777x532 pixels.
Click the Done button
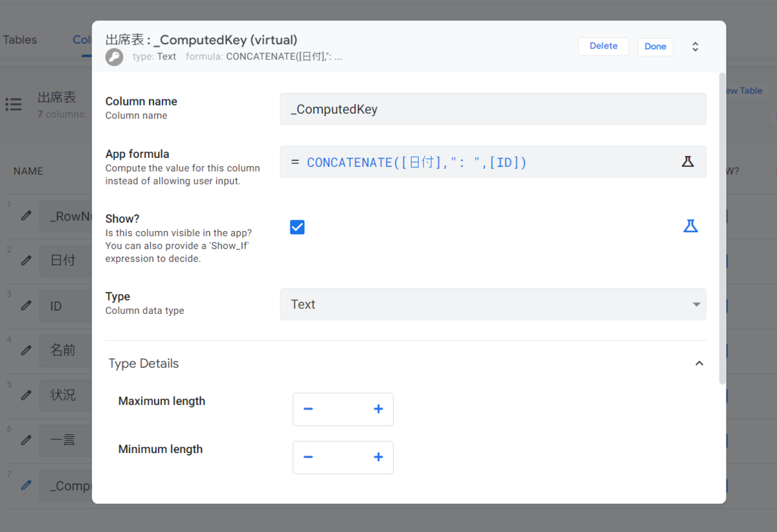[655, 47]
